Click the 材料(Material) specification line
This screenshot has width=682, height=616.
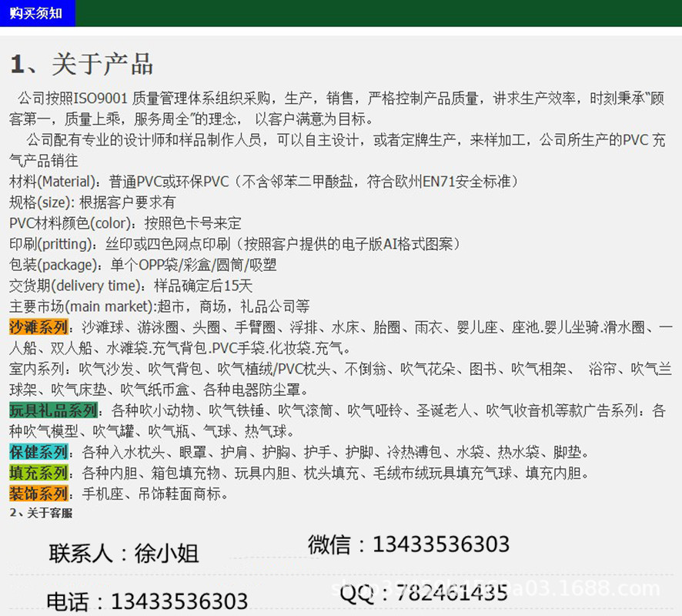pyautogui.click(x=263, y=182)
